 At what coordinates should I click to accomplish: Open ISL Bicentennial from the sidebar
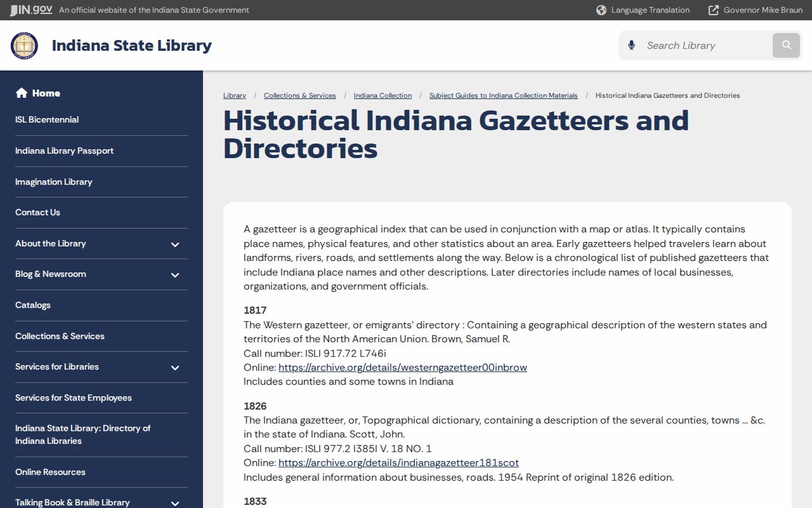[x=47, y=119]
